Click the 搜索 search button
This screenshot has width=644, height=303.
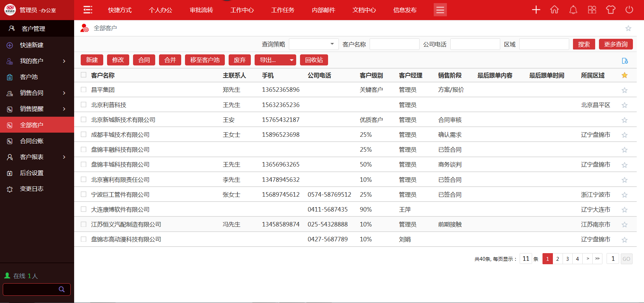(584, 44)
